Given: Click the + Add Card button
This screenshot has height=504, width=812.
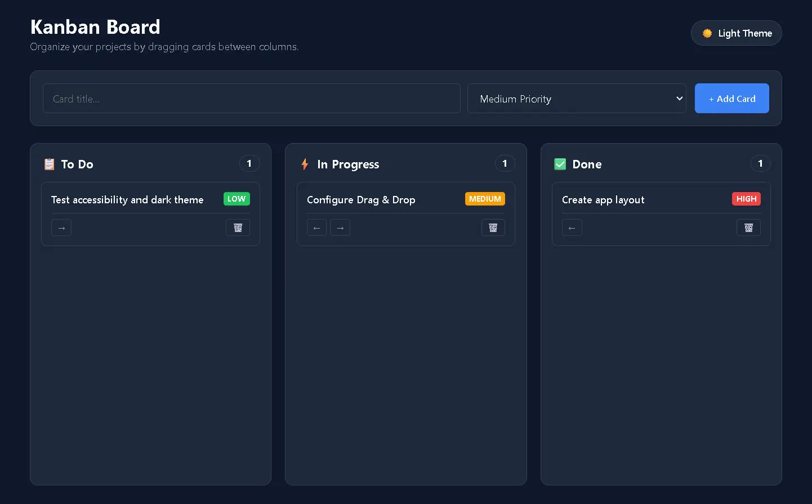Looking at the screenshot, I should [731, 99].
